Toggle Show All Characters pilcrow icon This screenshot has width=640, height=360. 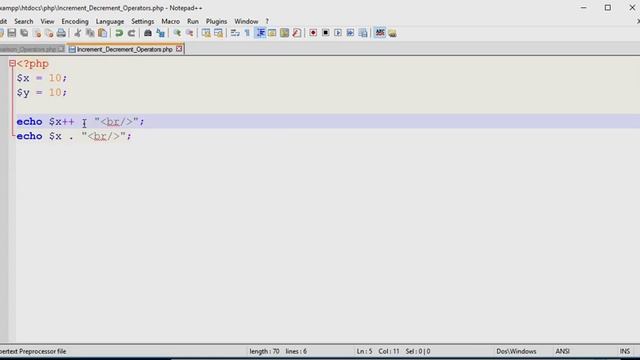(247, 33)
